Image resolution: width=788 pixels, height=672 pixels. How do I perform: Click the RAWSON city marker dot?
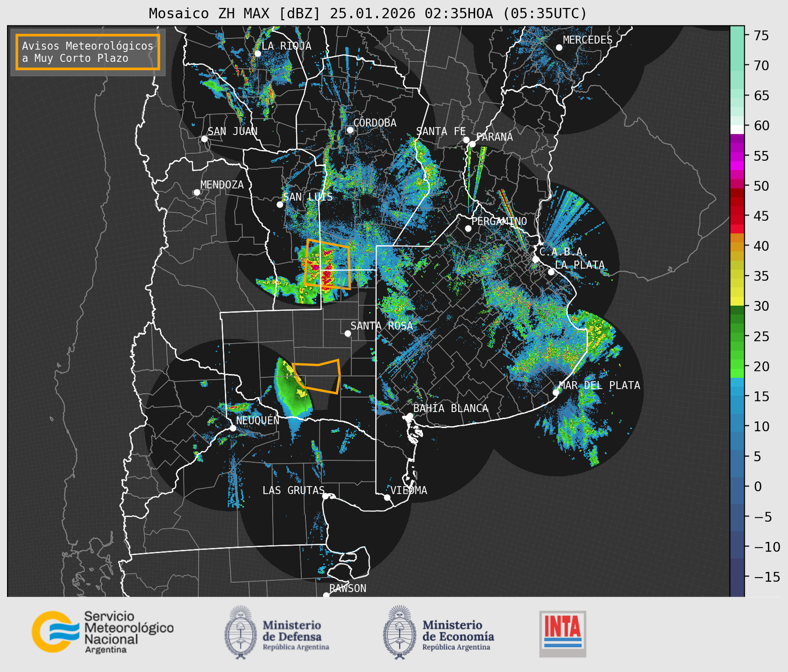pyautogui.click(x=326, y=595)
